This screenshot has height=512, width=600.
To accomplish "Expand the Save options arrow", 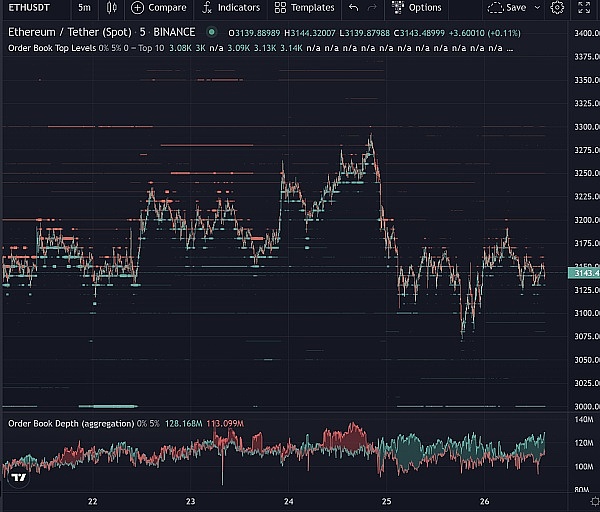I will coord(536,8).
